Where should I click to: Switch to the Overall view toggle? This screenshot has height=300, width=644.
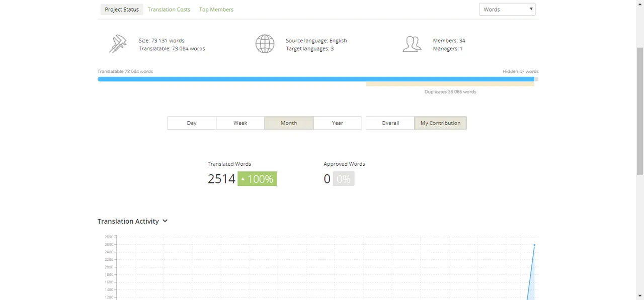pyautogui.click(x=390, y=123)
